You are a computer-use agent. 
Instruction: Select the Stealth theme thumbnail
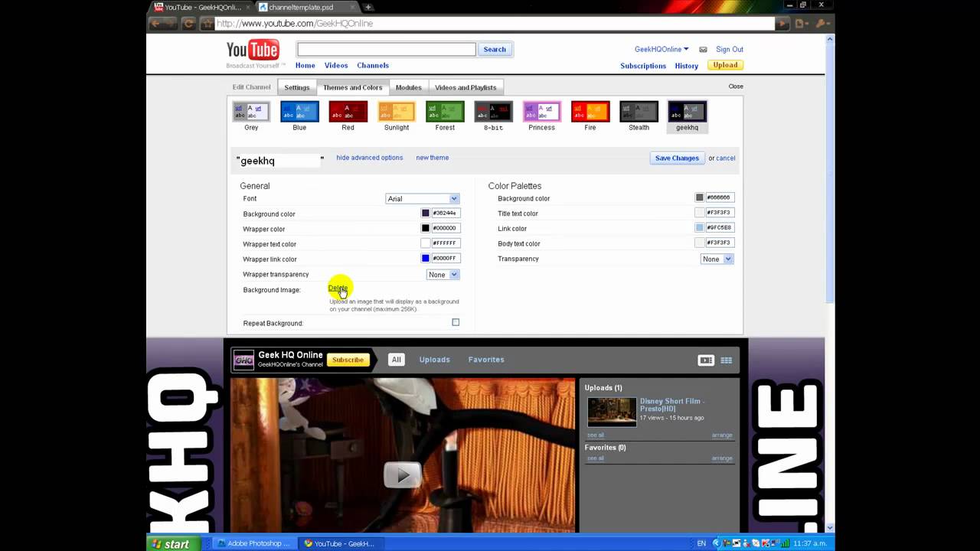[639, 112]
